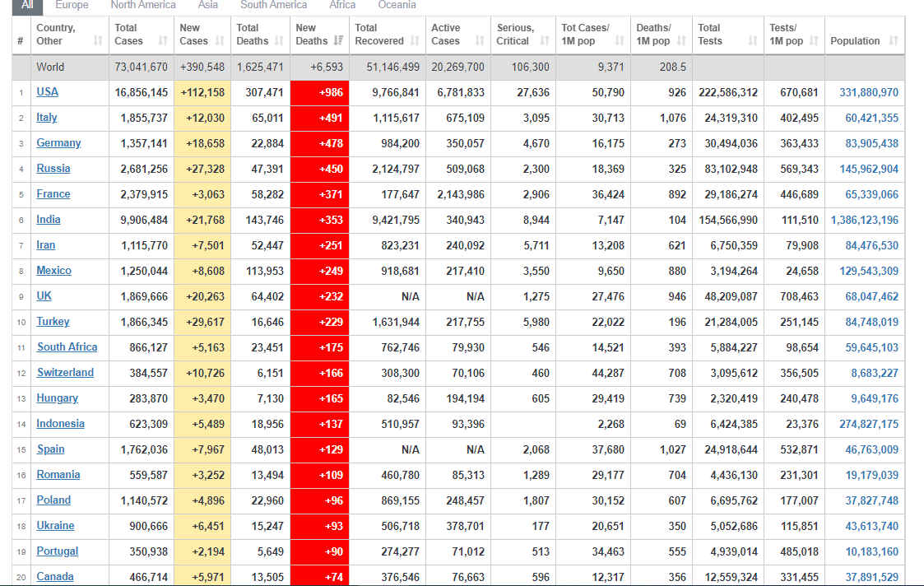The height and width of the screenshot is (586, 924).
Task: Click sort icon in Serious, Critical header
Action: coord(545,41)
